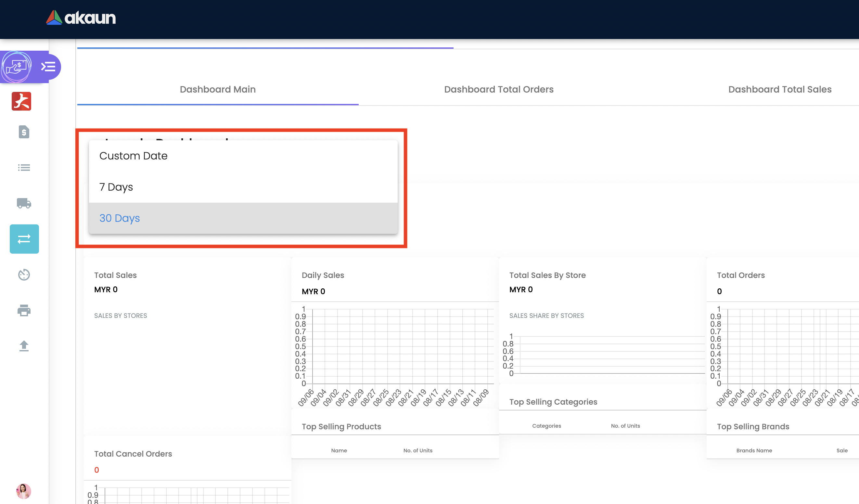Screen dimensions: 859x504
Task: Open the Dashboard Total Sales tab
Action: point(780,89)
